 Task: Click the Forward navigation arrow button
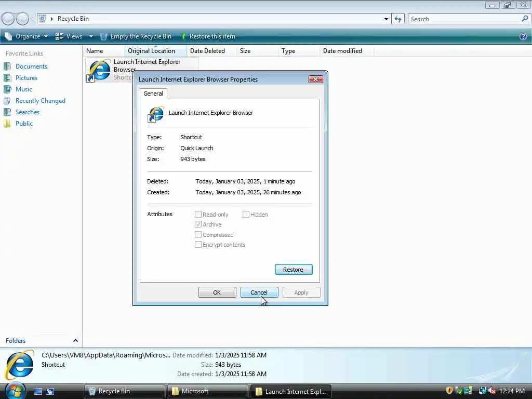pos(22,19)
